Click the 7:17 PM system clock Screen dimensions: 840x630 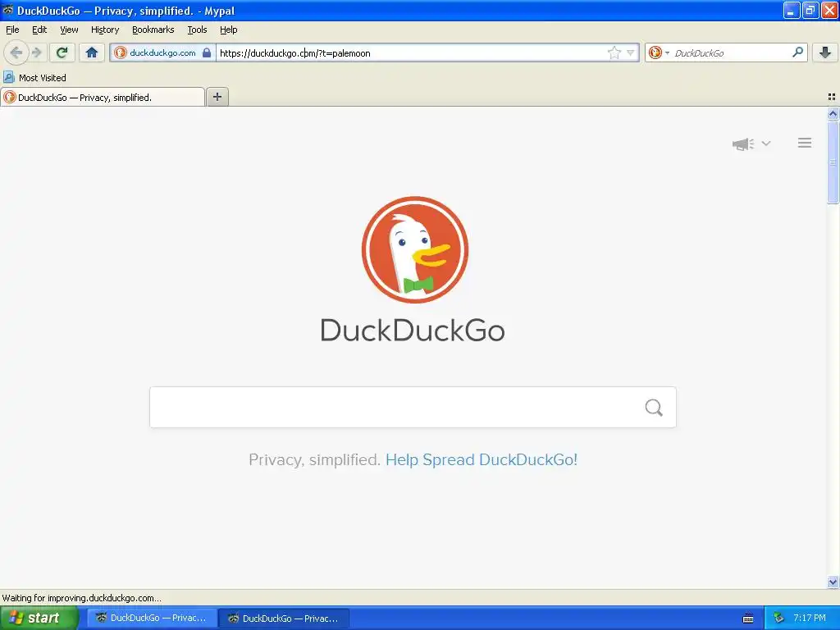pos(809,618)
